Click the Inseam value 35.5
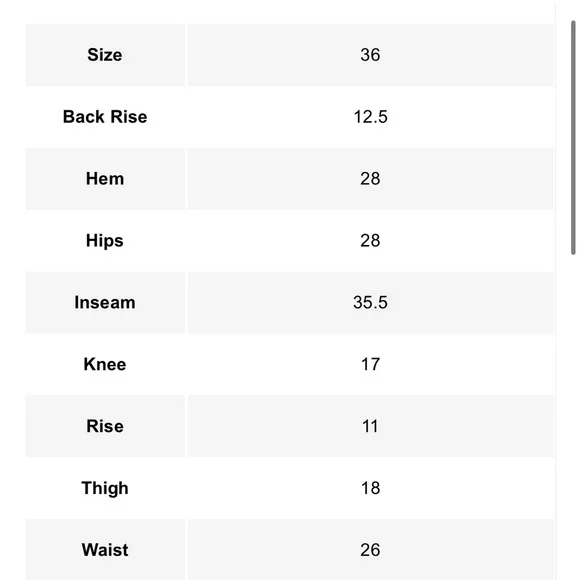The image size is (580, 580). [x=370, y=303]
